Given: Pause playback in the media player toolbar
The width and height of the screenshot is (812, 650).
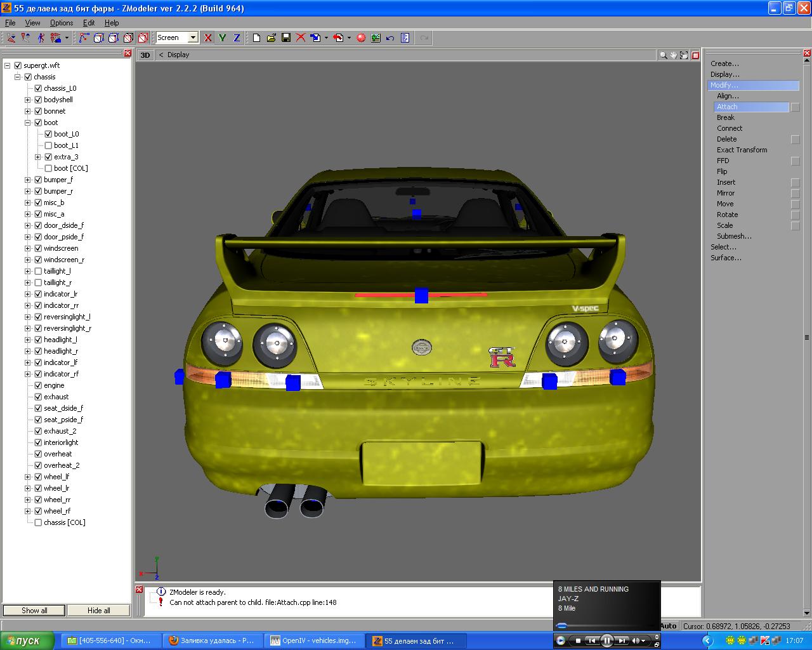Looking at the screenshot, I should click(606, 640).
